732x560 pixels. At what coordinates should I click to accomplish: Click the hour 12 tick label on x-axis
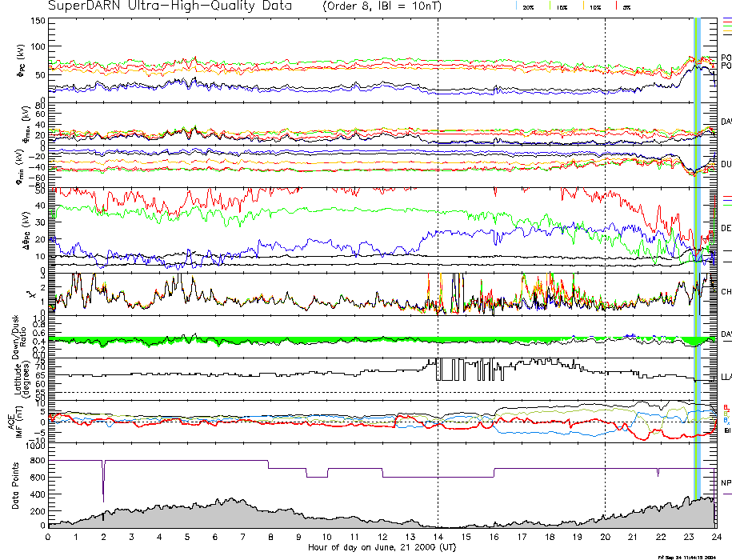(382, 538)
